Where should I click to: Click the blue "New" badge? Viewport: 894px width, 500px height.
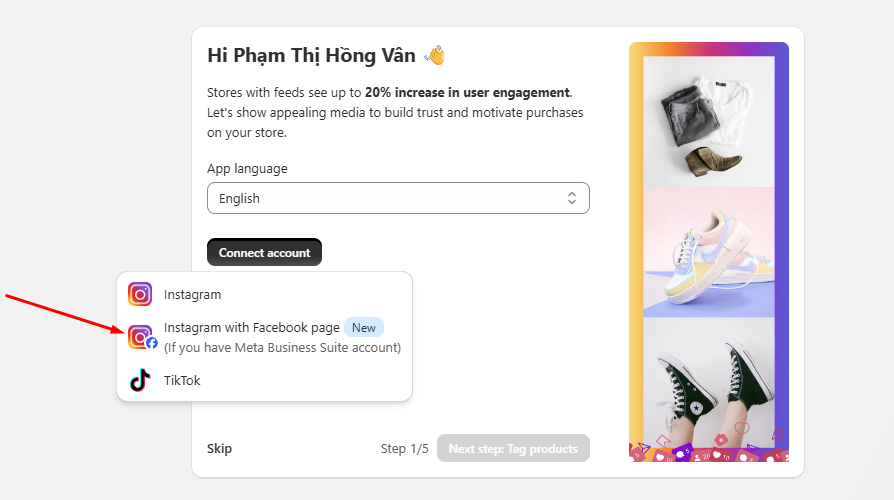pyautogui.click(x=364, y=328)
